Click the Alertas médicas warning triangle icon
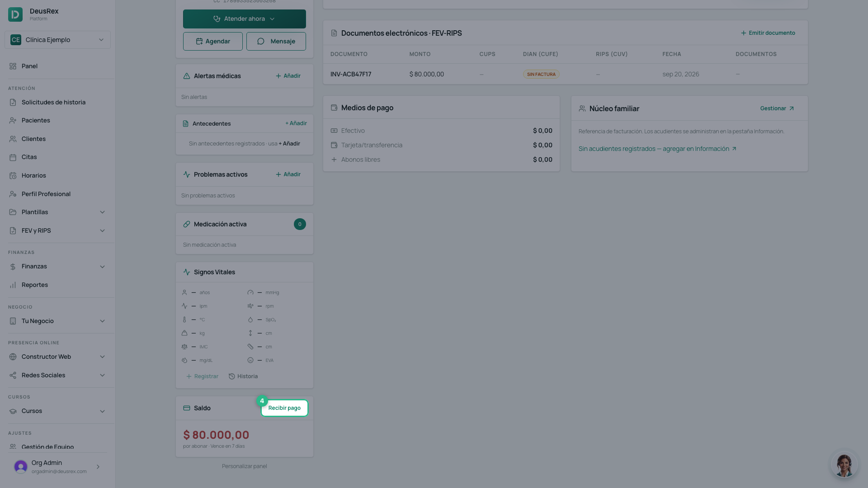 pyautogui.click(x=187, y=76)
